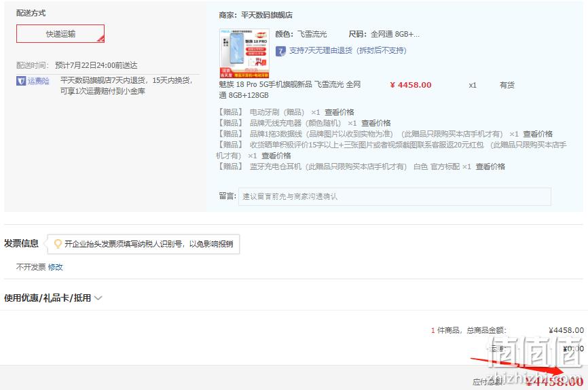Select the 快递运输 delivery method
Viewport: 588px width, 390px height.
coord(60,34)
